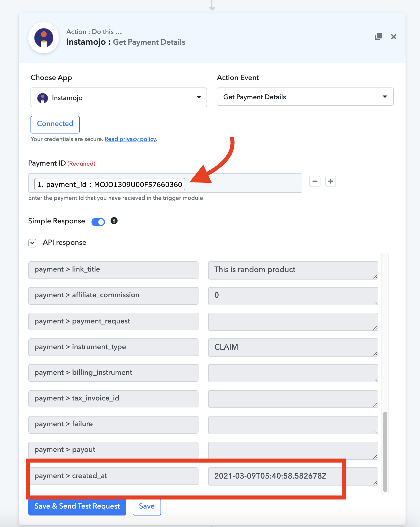Click the created_at timestamp value field
420x527 pixels.
click(x=293, y=476)
